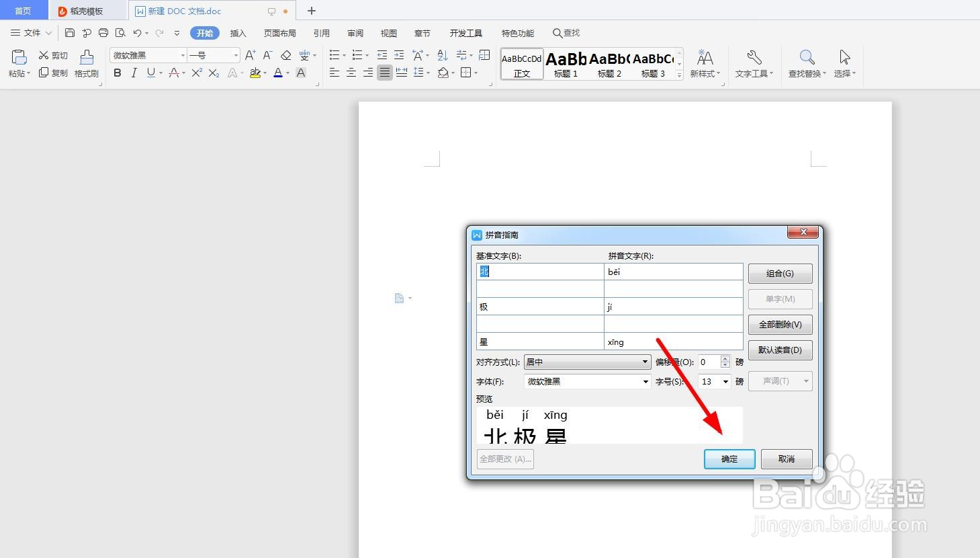Toggle Bold formatting
The image size is (980, 558).
point(118,73)
